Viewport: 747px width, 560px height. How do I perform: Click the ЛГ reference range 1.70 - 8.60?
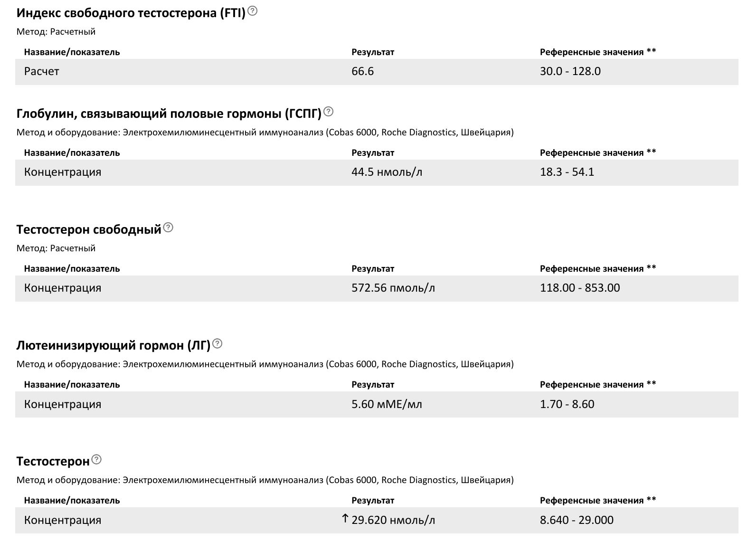[567, 404]
